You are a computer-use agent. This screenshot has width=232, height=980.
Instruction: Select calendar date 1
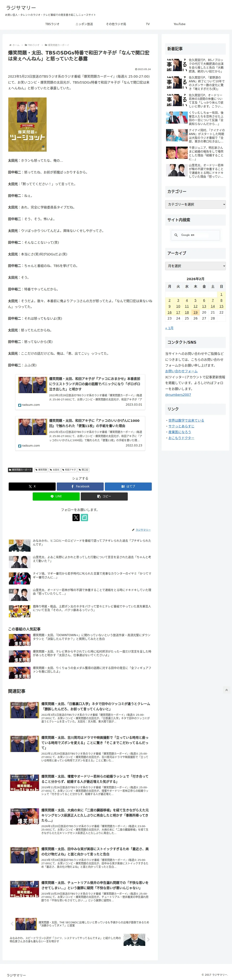(221, 294)
